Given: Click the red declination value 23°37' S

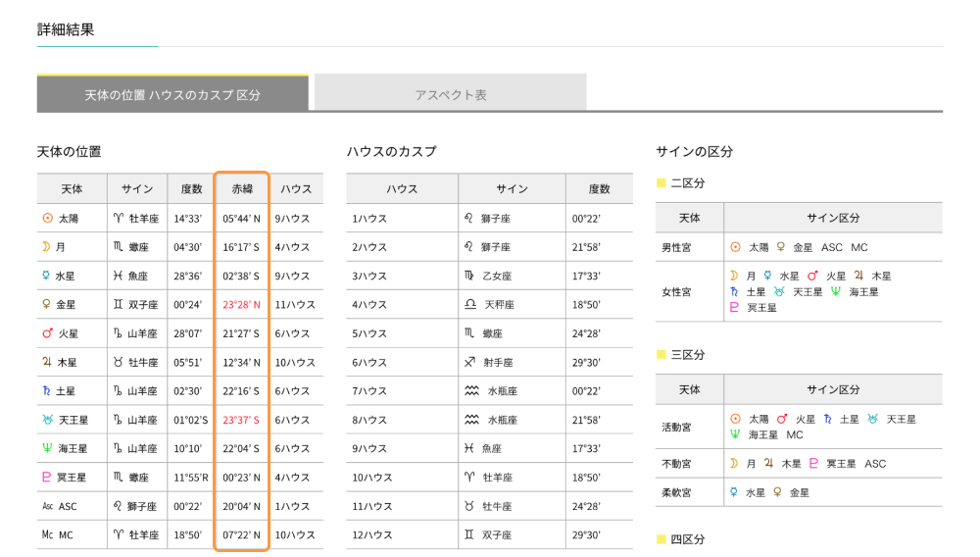Looking at the screenshot, I should tap(241, 420).
